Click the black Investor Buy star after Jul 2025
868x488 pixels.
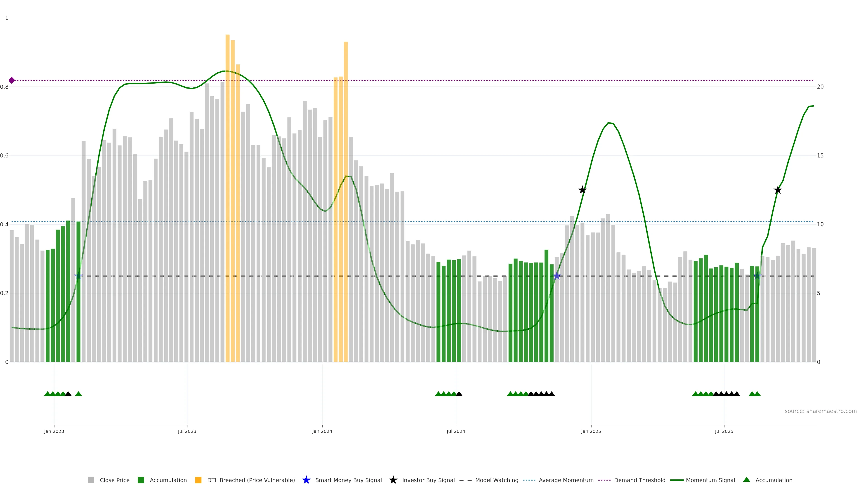coord(778,190)
